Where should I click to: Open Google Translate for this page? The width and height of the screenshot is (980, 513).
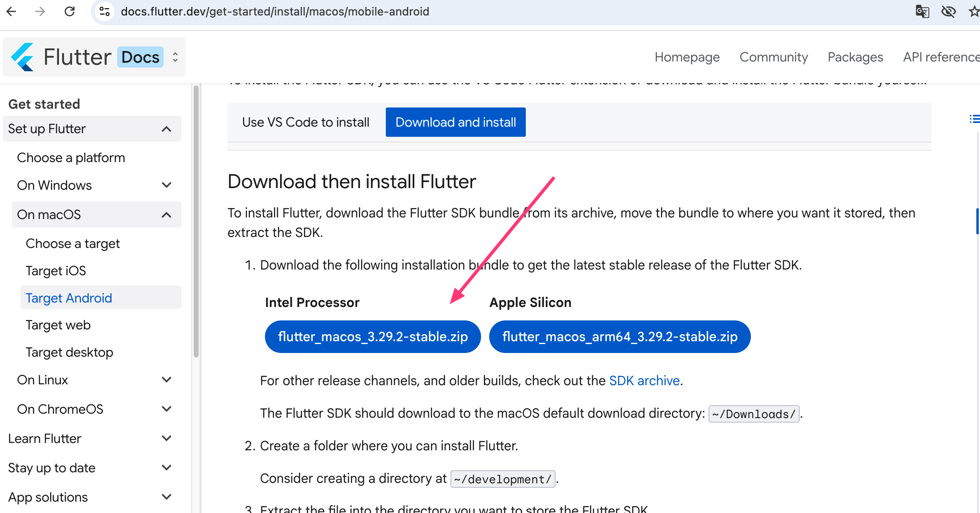pos(923,11)
